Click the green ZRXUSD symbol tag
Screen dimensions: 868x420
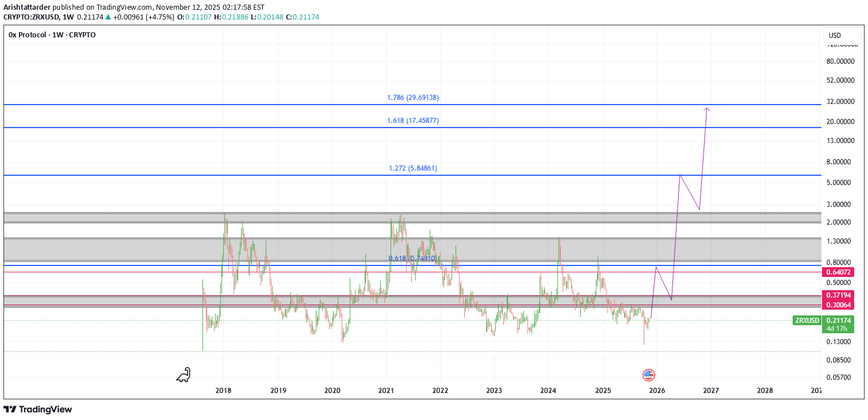tap(806, 321)
